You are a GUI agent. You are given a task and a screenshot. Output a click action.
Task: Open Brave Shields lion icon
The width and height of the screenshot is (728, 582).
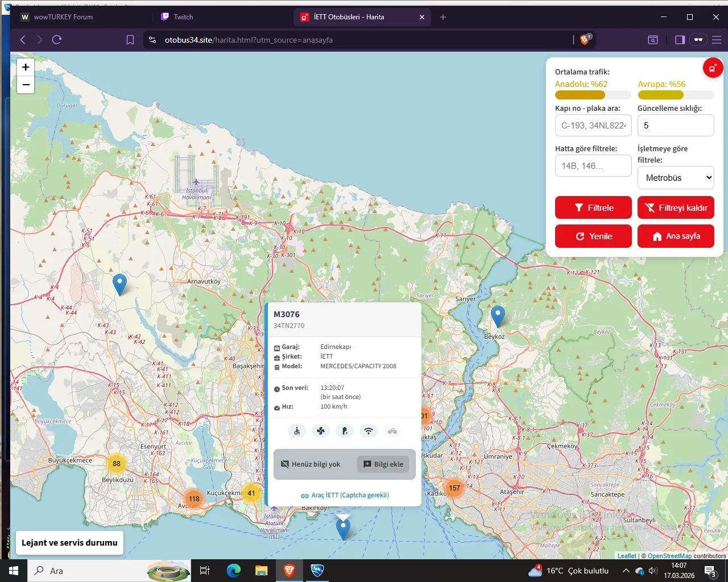pos(585,40)
